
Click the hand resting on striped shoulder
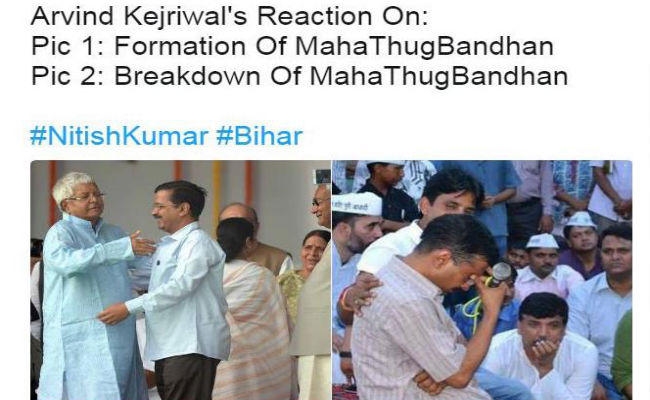(x=359, y=292)
